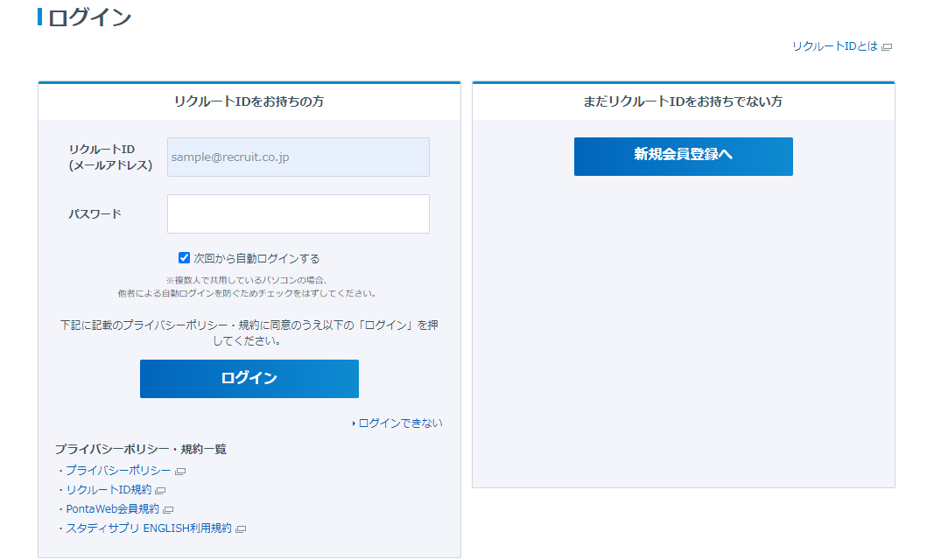This screenshot has height=560, width=927.
Task: Open the リクルートIDとは link
Action: [x=835, y=46]
